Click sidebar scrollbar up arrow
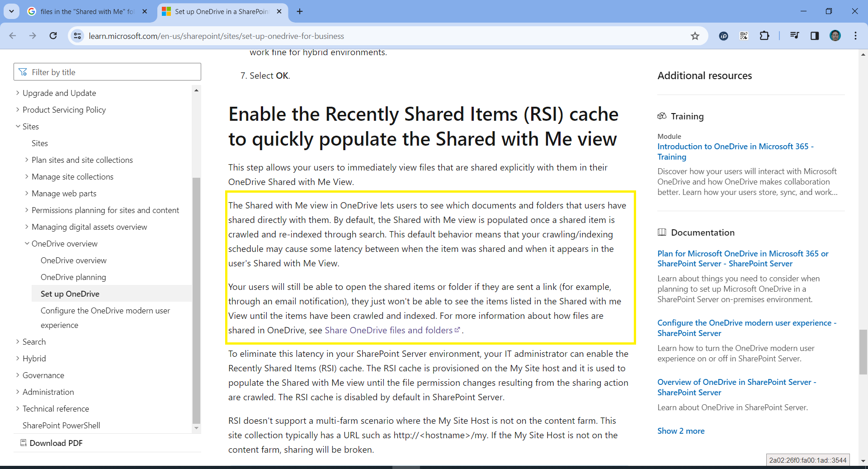This screenshot has width=868, height=469. (x=196, y=90)
